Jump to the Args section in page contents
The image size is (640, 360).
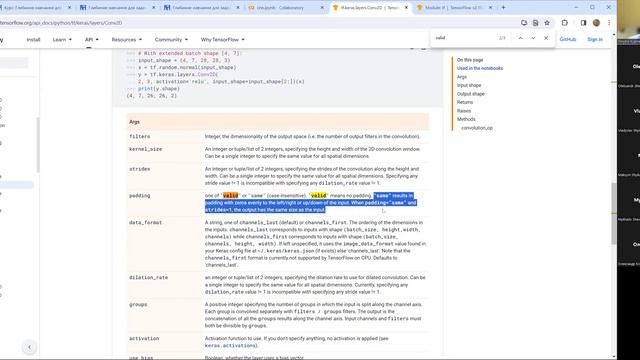(x=462, y=77)
